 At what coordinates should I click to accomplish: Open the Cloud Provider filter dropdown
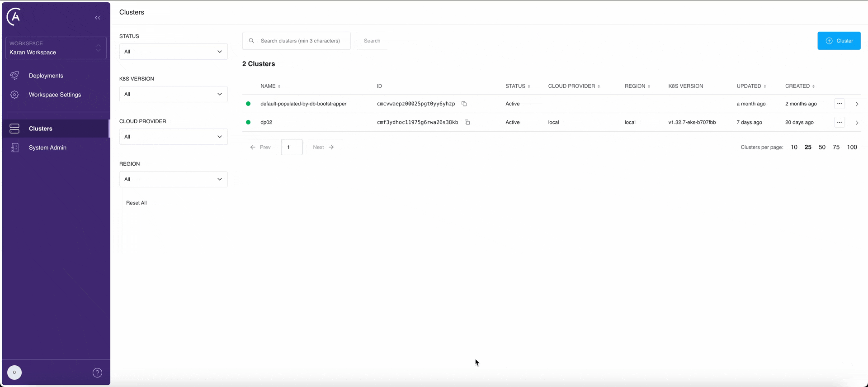[x=173, y=137]
